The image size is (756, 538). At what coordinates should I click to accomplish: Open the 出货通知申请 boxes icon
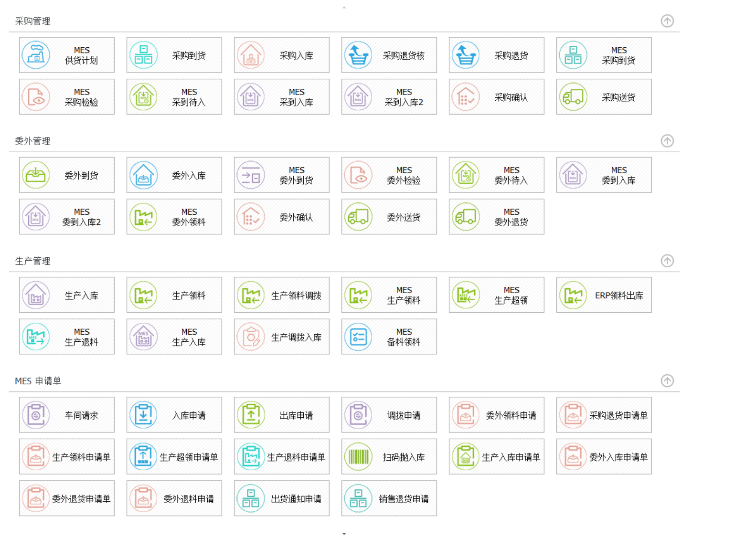coord(251,498)
